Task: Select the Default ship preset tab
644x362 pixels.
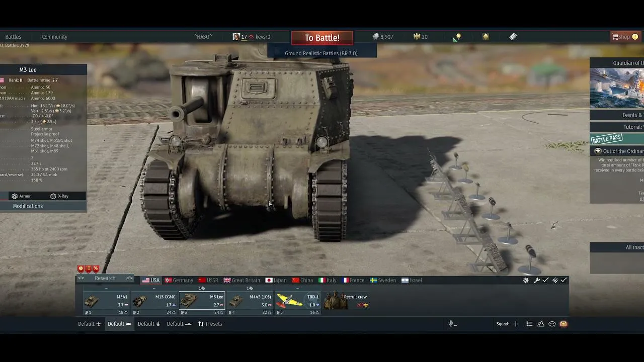Action: coord(180,324)
